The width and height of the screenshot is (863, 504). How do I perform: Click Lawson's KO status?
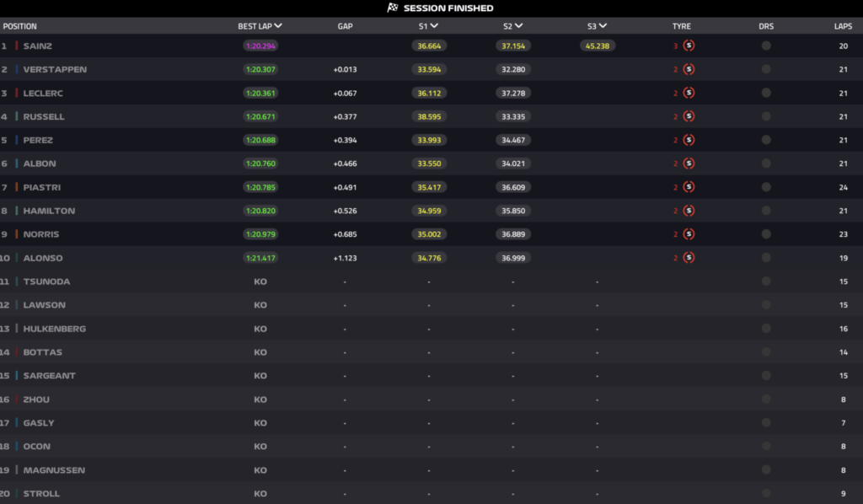(260, 305)
